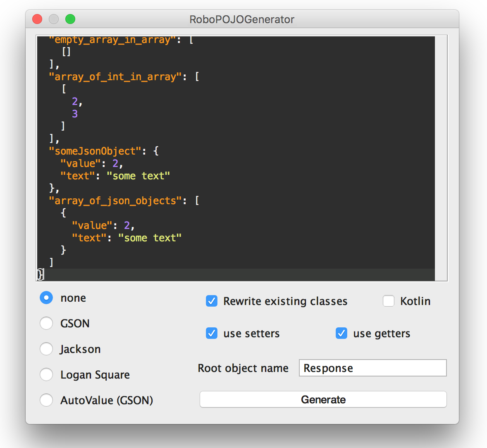The width and height of the screenshot is (487, 448).
Task: Focus the Root object name field
Action: coord(373,368)
